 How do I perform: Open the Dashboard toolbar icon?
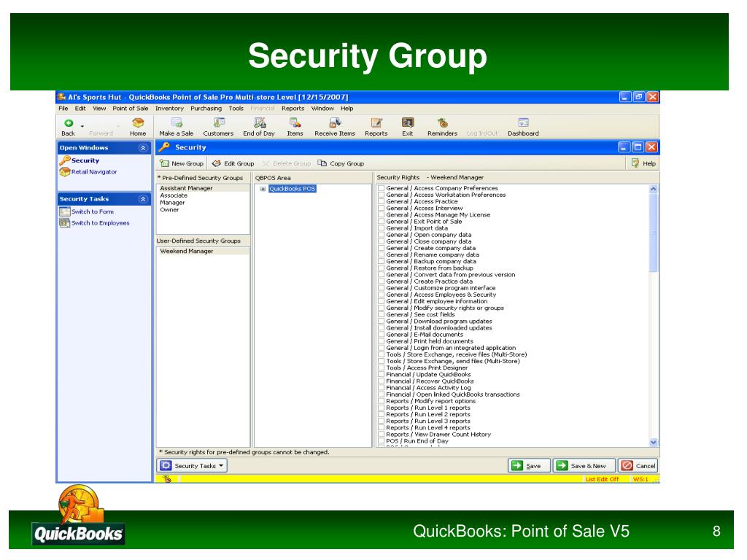(x=523, y=122)
